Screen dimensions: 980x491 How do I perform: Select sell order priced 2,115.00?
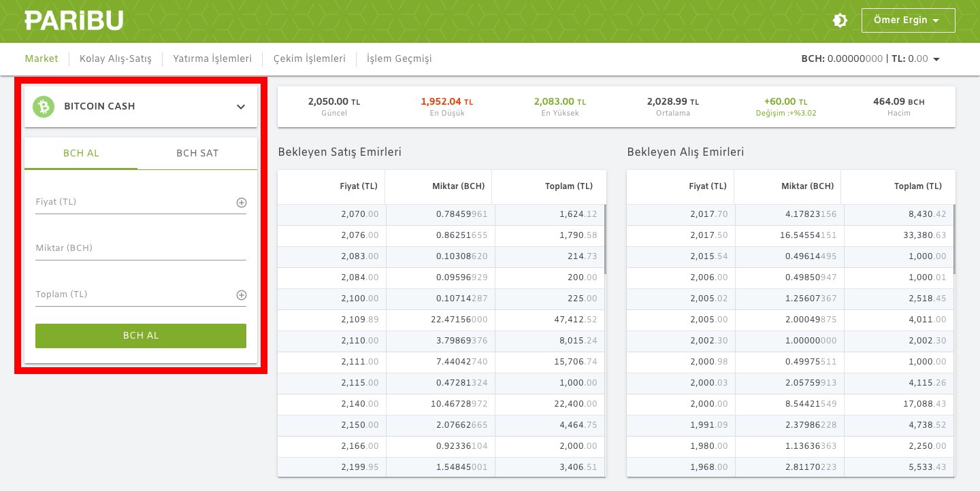point(441,384)
